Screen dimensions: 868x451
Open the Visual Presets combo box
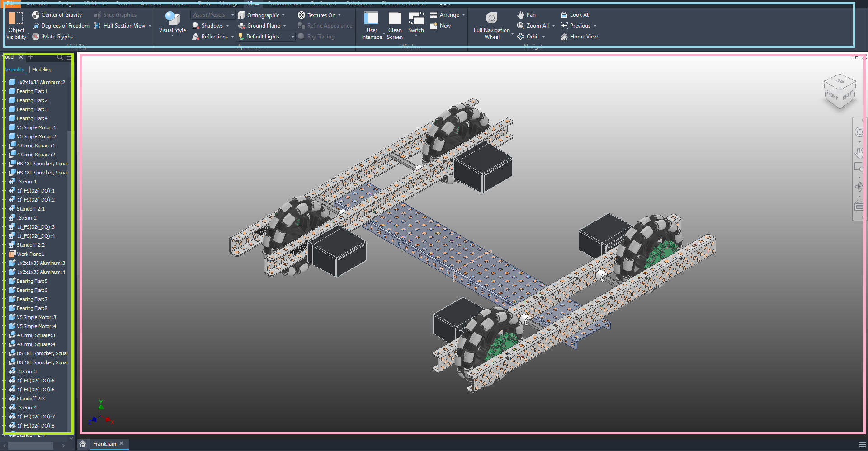213,15
